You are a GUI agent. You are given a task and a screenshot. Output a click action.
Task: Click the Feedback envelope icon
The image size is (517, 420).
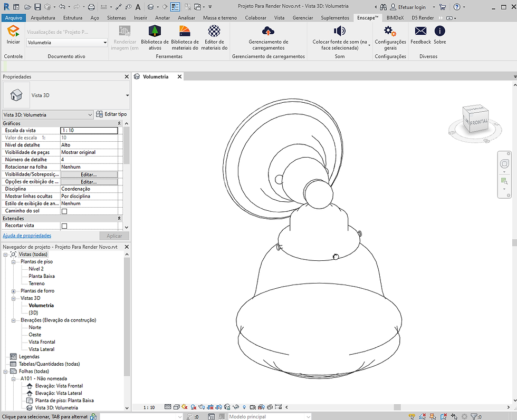tap(421, 31)
